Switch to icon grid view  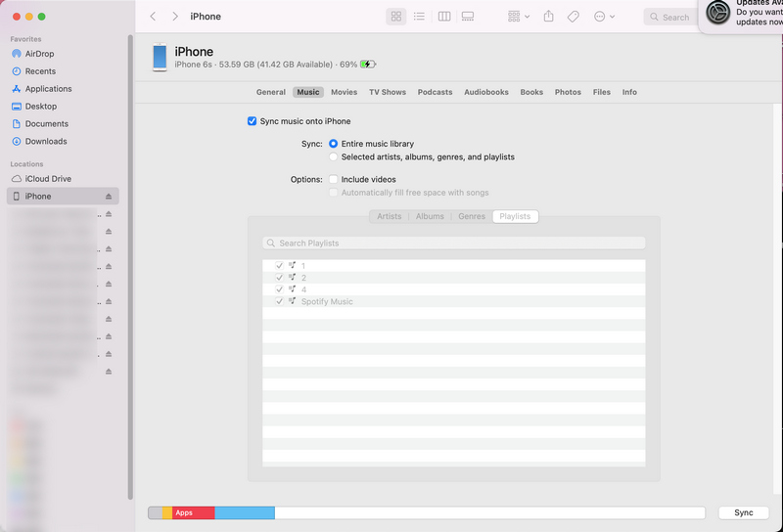(396, 17)
